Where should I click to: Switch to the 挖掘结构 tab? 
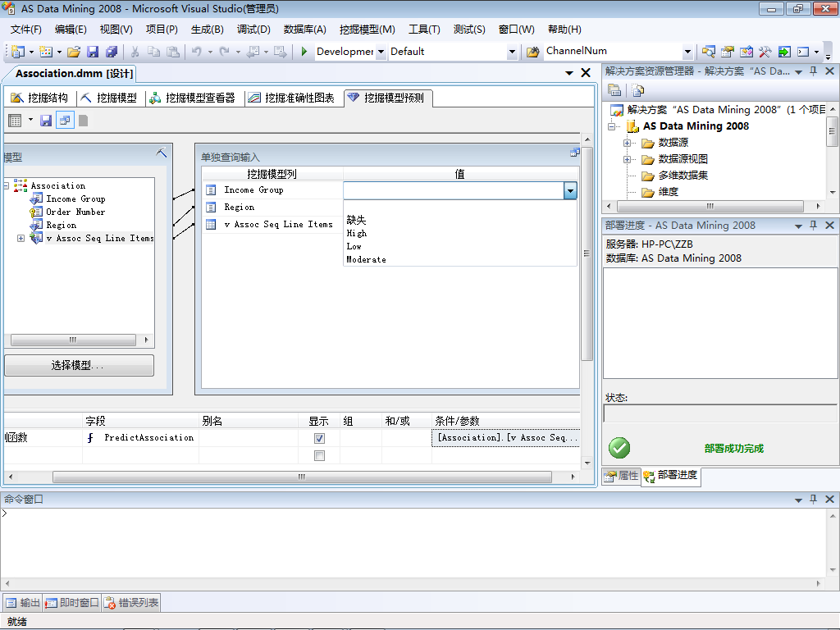40,98
